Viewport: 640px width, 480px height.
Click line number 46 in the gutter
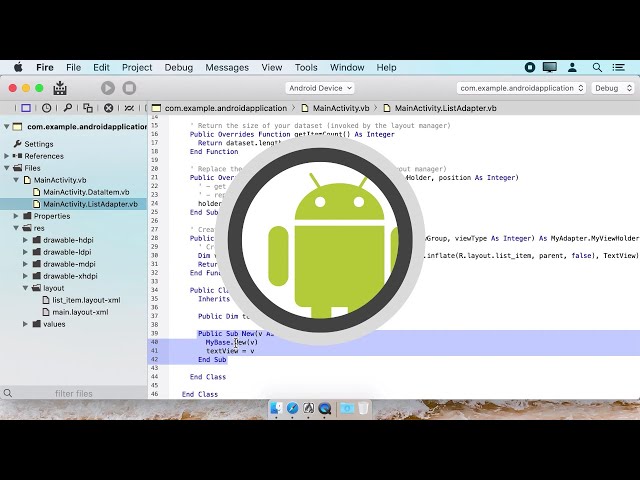155,394
